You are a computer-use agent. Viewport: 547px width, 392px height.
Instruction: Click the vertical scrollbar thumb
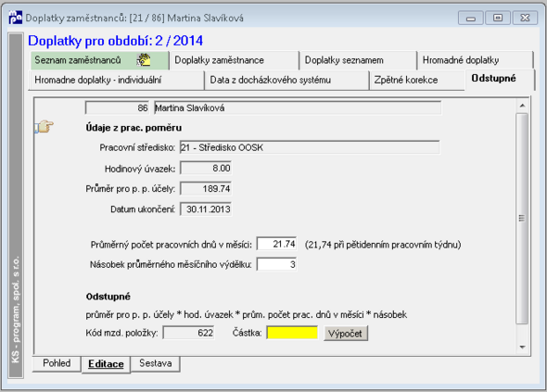coord(522,219)
